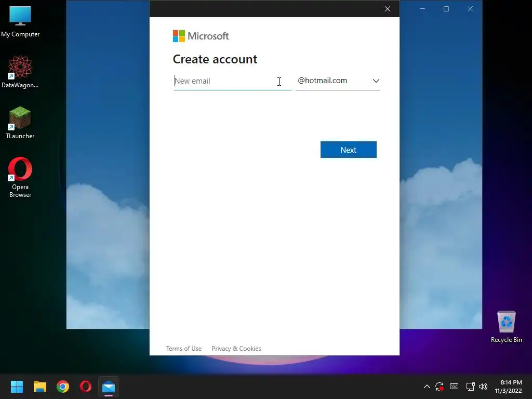
Task: Close the background Mail window
Action: pos(470,9)
